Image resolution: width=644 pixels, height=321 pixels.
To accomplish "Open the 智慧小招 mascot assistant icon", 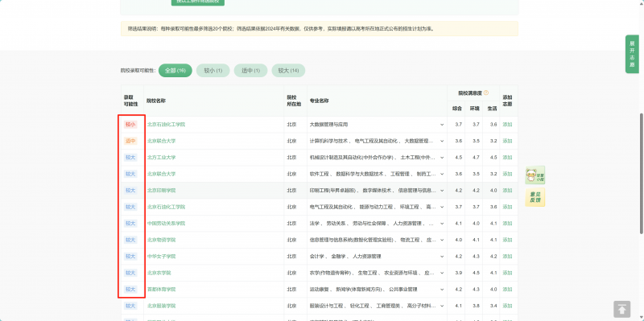I will (x=535, y=175).
